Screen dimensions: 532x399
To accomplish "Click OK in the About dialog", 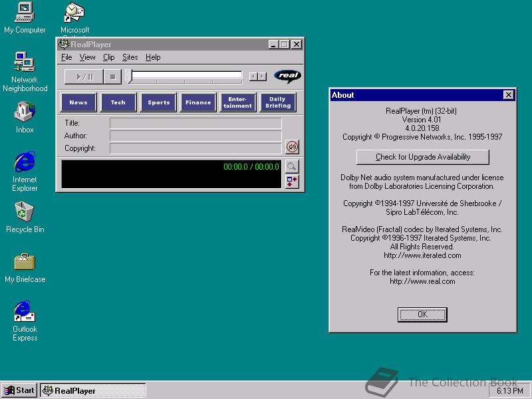I will point(422,315).
